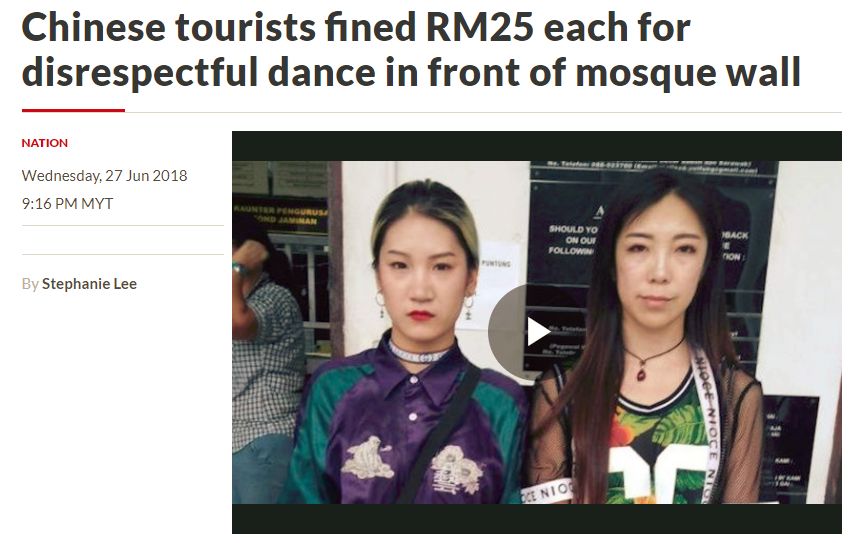Open the NATION category link
The image size is (853, 543).
point(45,143)
